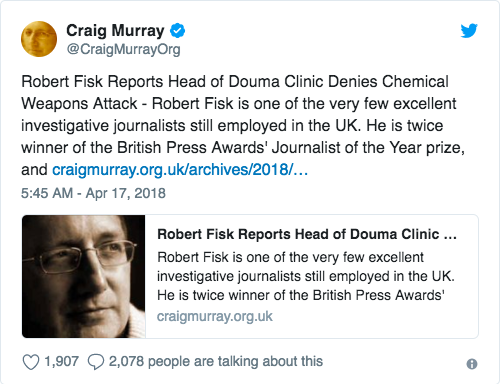This screenshot has height=384, width=501.
Task: Visit the @CraigMurrayOrg handle
Action: click(124, 49)
